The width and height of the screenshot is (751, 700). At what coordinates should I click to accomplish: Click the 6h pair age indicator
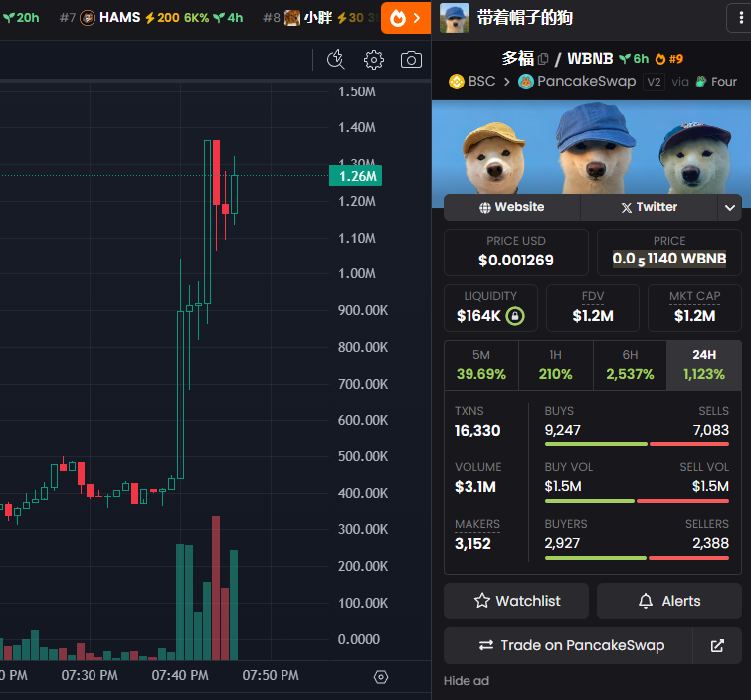pyautogui.click(x=634, y=59)
